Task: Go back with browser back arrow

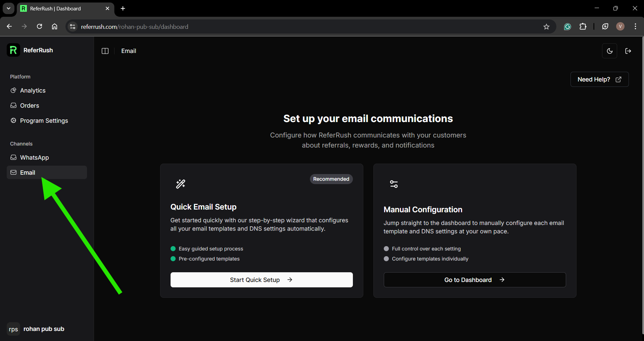Action: [9, 26]
